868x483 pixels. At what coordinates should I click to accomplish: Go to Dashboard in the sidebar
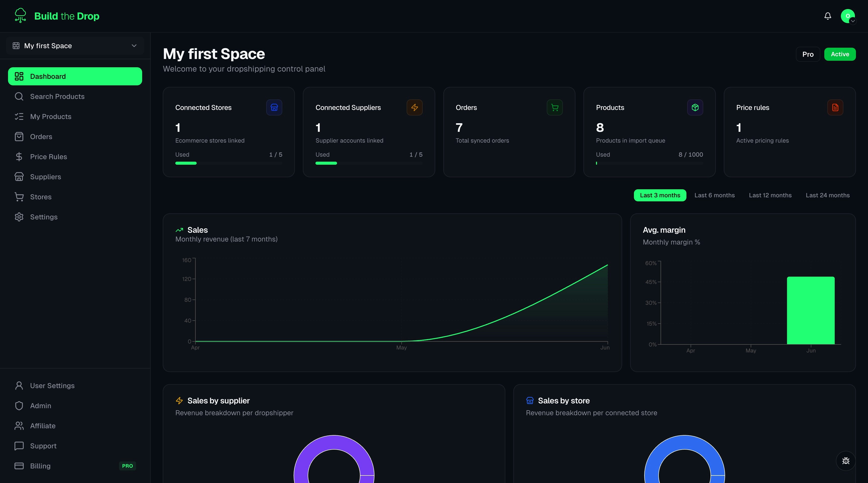coord(75,76)
